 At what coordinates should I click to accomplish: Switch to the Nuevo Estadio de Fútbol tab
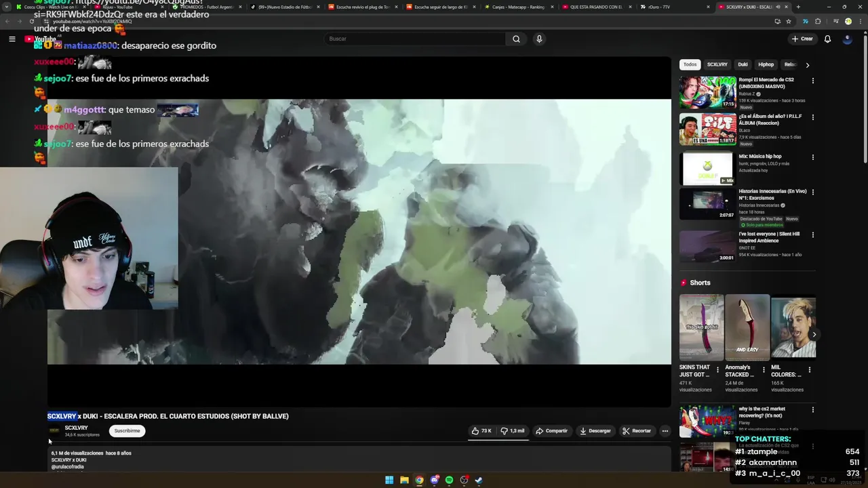click(x=285, y=7)
